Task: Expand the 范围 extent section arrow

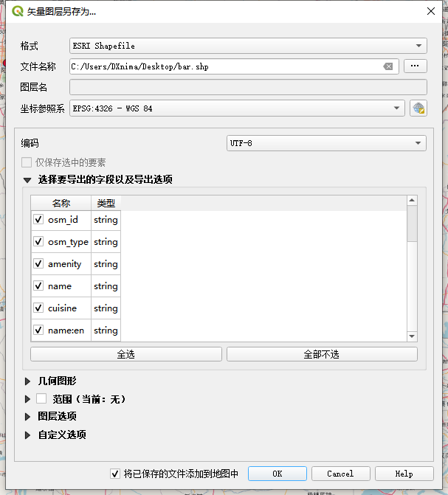Action: click(27, 399)
